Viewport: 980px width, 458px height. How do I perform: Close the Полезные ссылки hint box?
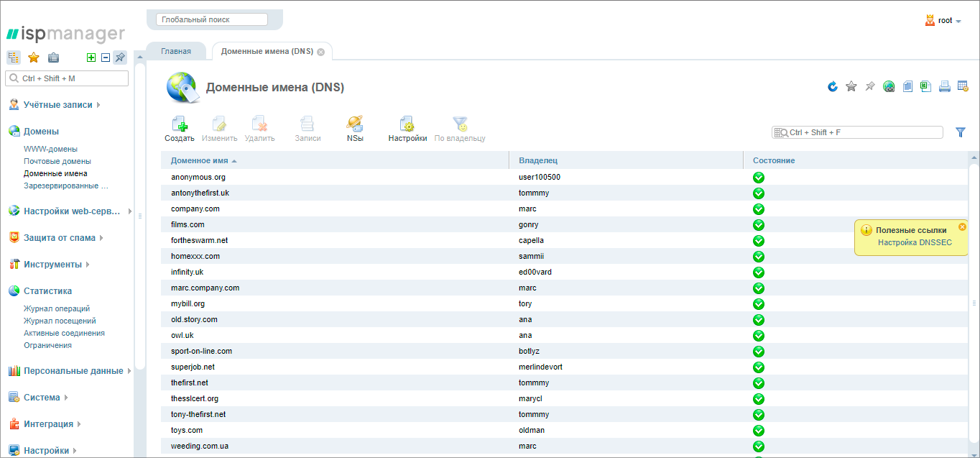pyautogui.click(x=962, y=226)
